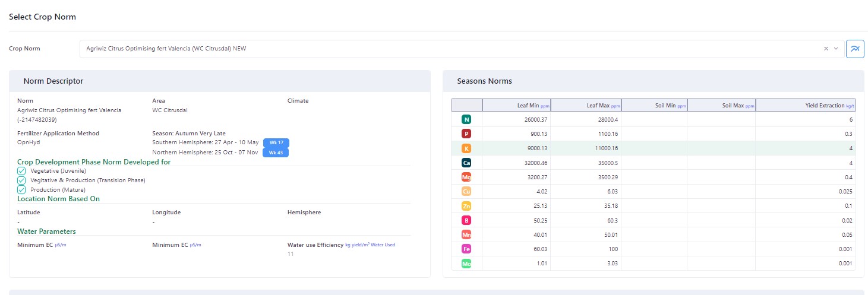The height and width of the screenshot is (295, 868).
Task: Click Leaf Min value 9000.13
Action: [536, 148]
